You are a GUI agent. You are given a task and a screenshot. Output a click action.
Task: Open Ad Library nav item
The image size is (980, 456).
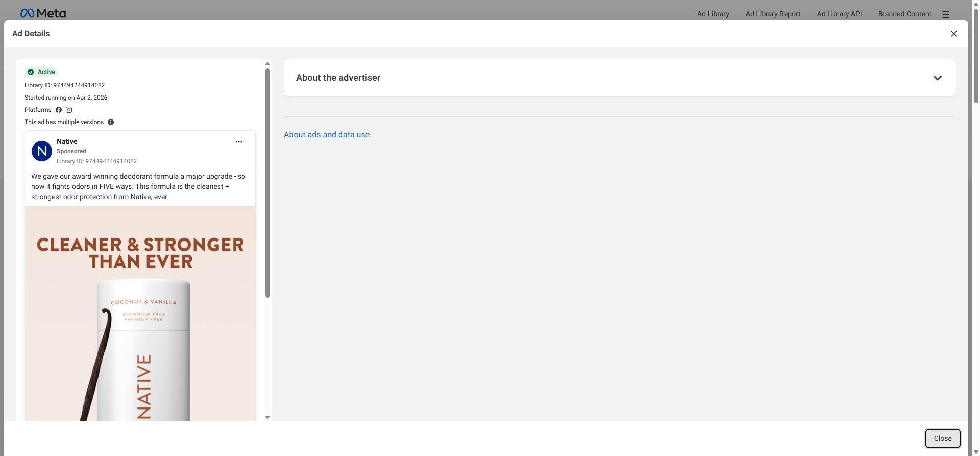713,14
